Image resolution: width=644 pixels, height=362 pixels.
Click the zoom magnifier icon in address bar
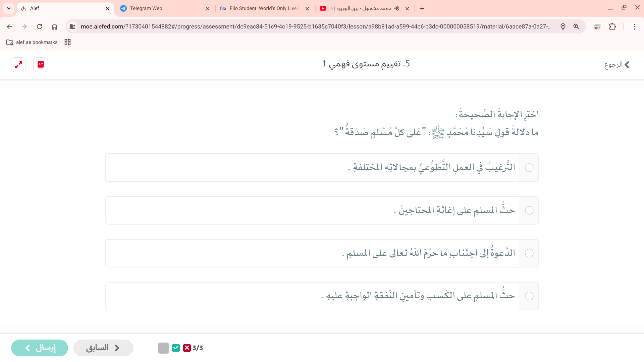[576, 26]
